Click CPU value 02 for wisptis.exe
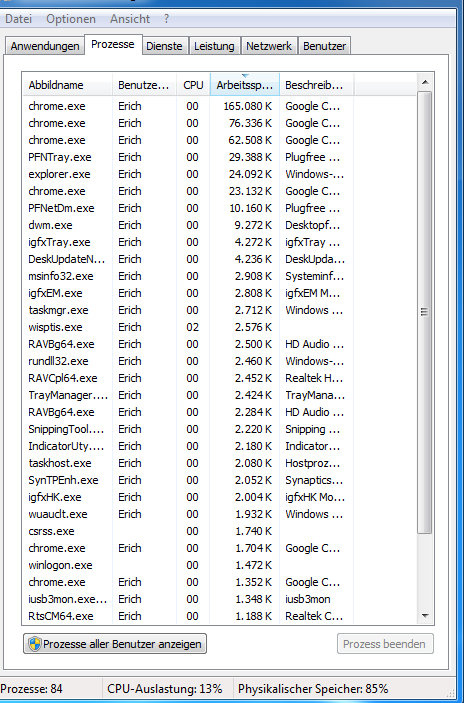The height and width of the screenshot is (703, 464). [x=192, y=327]
